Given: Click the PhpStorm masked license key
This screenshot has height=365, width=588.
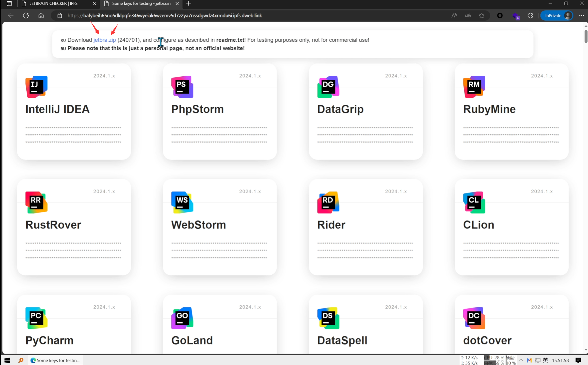Looking at the screenshot, I should (219, 135).
